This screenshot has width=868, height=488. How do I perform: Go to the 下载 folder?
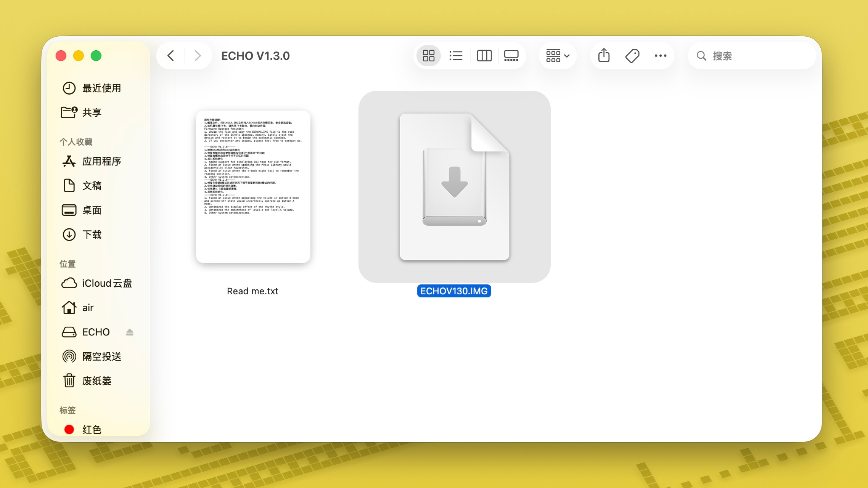pyautogui.click(x=92, y=234)
